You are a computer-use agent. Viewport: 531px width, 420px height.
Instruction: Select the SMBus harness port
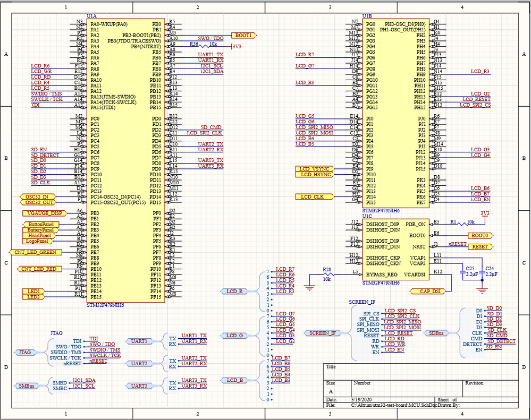pyautogui.click(x=27, y=386)
